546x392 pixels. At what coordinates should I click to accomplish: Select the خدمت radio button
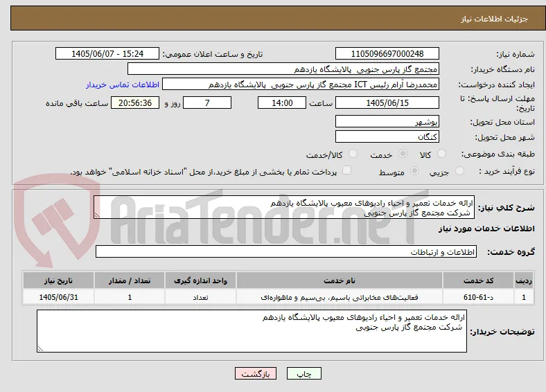403,154
